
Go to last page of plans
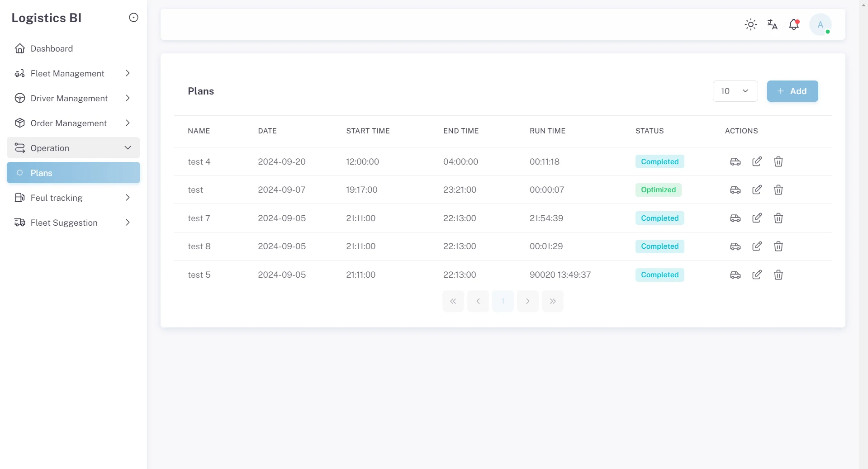click(x=553, y=301)
